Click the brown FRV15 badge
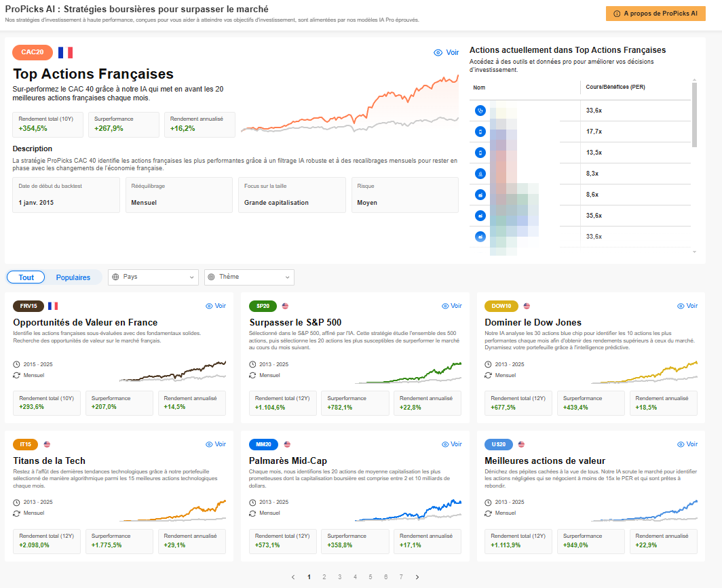Image resolution: width=722 pixels, height=588 pixels. pyautogui.click(x=28, y=306)
